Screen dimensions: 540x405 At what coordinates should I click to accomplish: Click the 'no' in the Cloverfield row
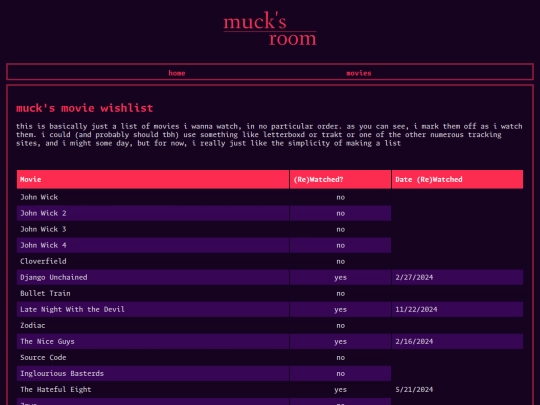pyautogui.click(x=341, y=262)
